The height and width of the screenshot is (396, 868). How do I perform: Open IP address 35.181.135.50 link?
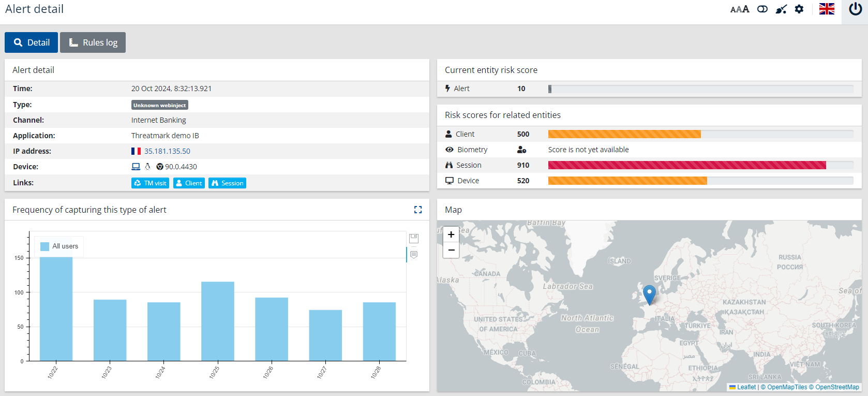(x=167, y=151)
